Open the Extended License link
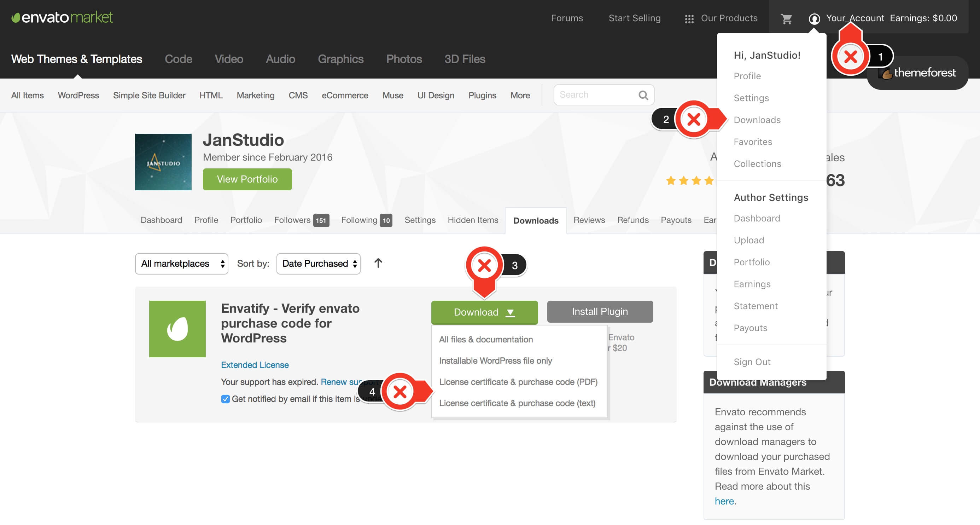Screen dimensions: 980x525 pos(255,365)
